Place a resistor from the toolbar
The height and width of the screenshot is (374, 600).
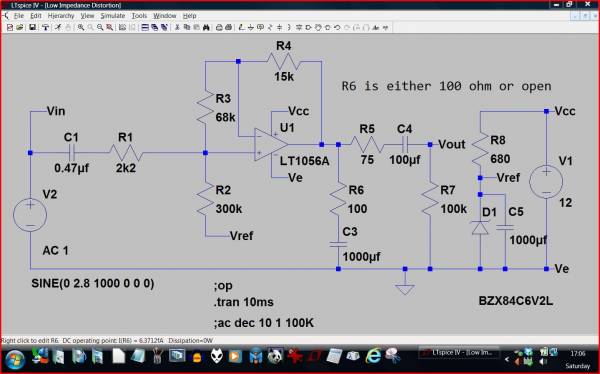[270, 28]
